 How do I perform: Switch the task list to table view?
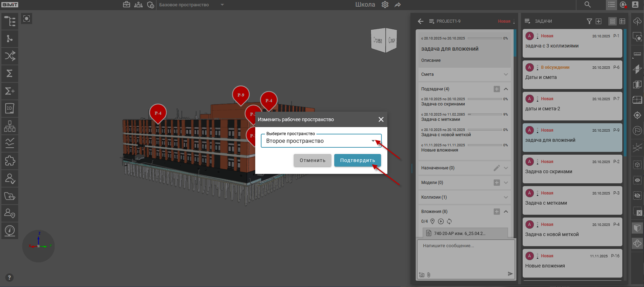coord(622,21)
